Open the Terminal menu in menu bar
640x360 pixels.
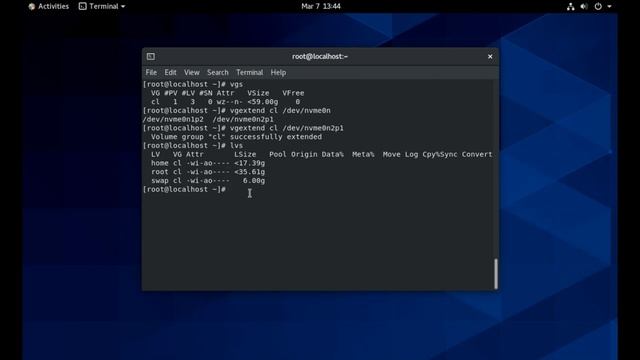tap(249, 72)
